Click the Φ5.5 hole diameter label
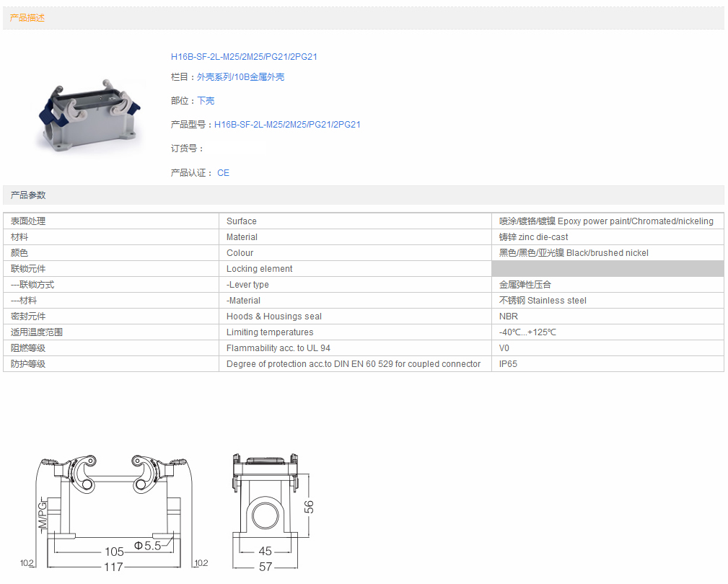 pyautogui.click(x=147, y=546)
